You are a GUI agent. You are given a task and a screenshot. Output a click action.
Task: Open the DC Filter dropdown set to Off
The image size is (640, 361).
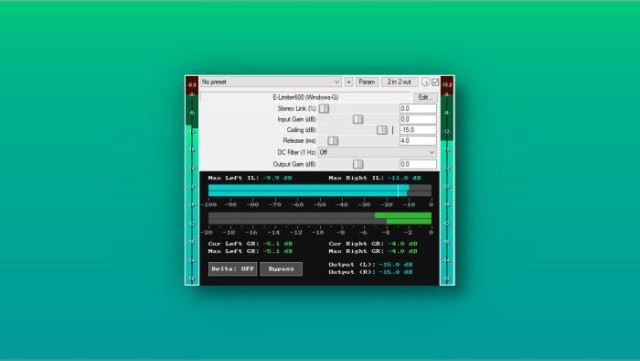coord(377,152)
